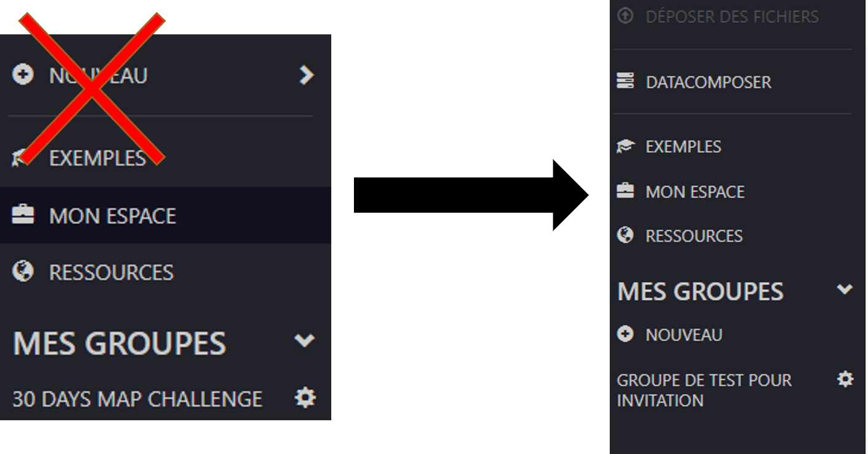The width and height of the screenshot is (868, 454).
Task: Select the highlighted MON ESPACE entry
Action: point(166,215)
